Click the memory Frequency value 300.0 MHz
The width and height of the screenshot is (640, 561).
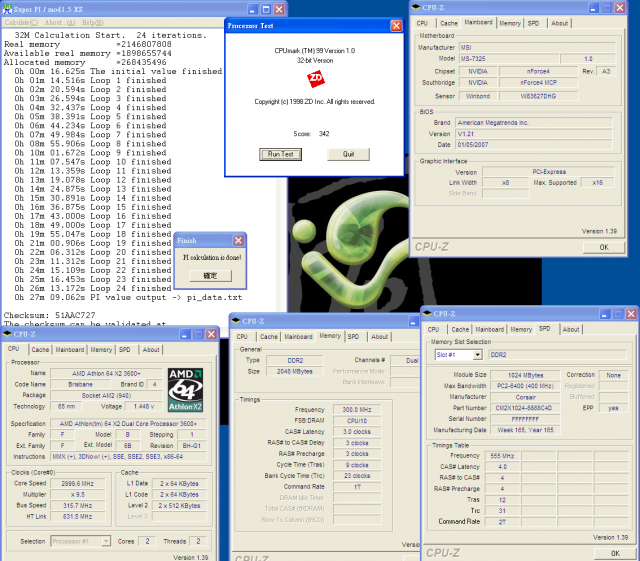pyautogui.click(x=357, y=410)
